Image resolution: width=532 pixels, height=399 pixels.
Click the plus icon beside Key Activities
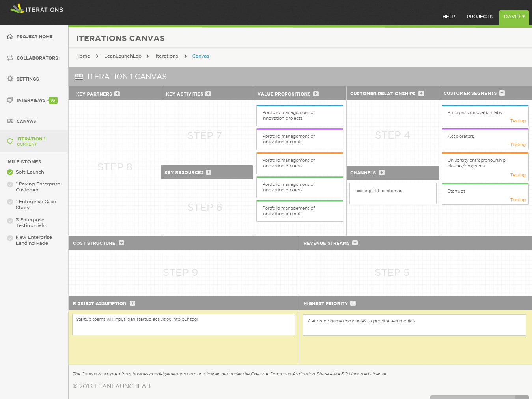click(x=208, y=94)
